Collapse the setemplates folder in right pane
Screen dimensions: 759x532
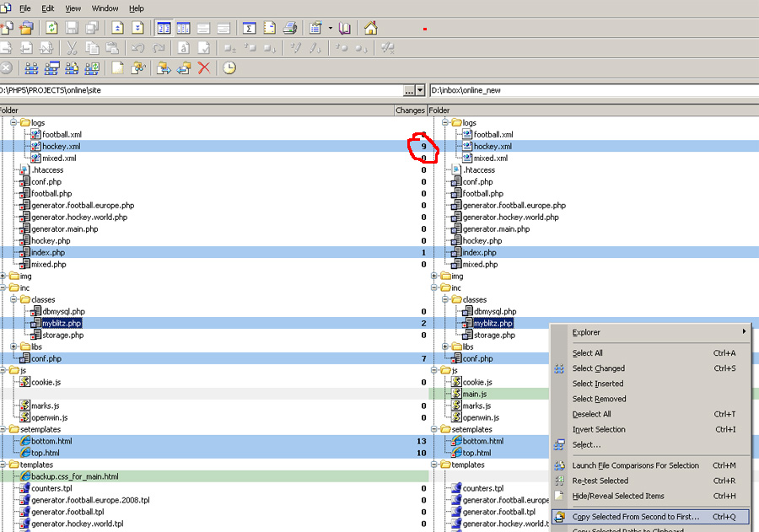coord(433,429)
